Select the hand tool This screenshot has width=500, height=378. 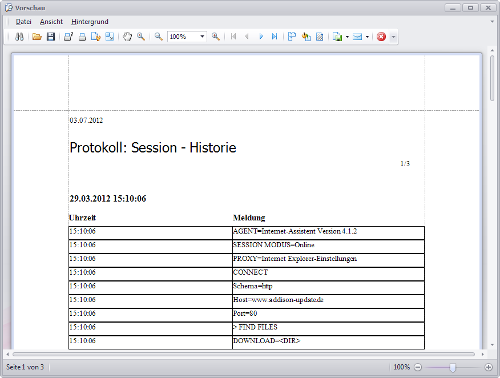[x=127, y=37]
